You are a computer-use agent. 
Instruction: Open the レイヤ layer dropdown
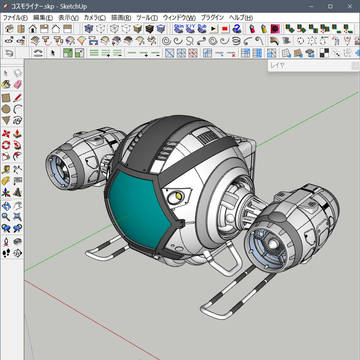[x=314, y=66]
